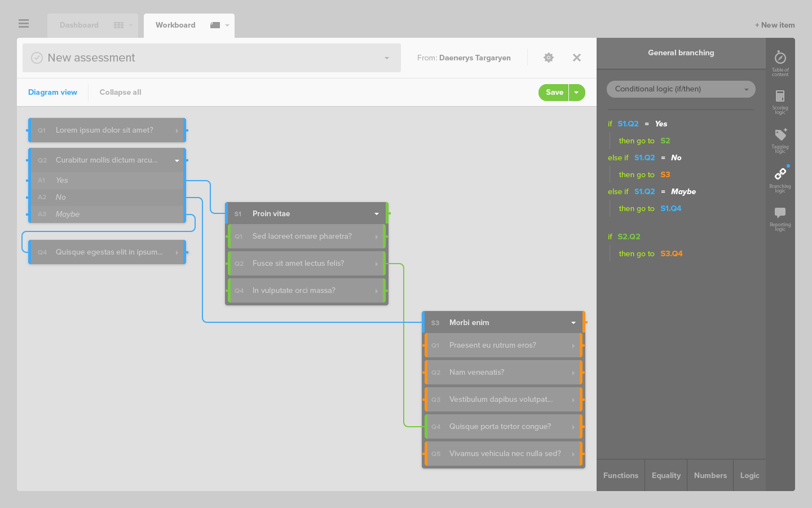The image size is (812, 508).
Task: Open the Functions tab
Action: point(620,475)
